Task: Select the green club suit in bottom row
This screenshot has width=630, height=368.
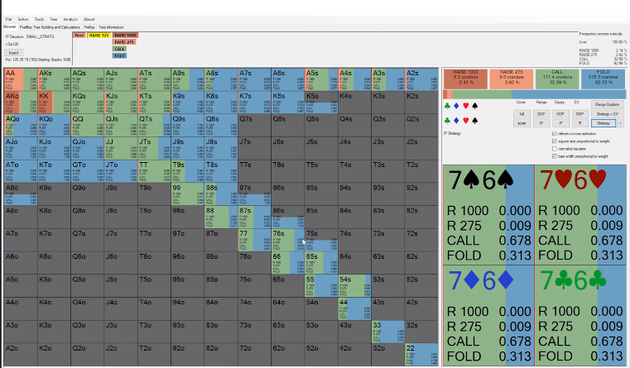Action: point(447,121)
